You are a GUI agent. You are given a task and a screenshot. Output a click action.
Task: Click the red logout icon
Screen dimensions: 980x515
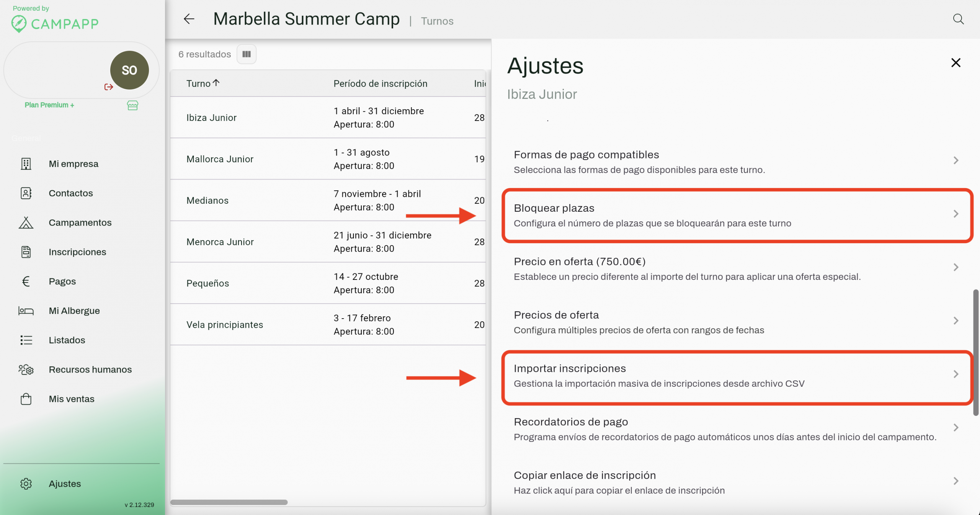coord(109,87)
